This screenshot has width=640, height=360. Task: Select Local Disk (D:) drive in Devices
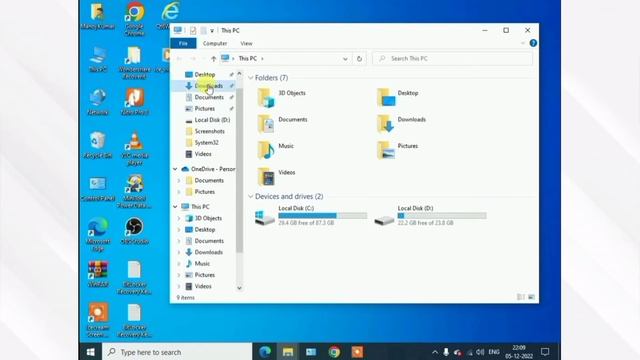tap(430, 216)
